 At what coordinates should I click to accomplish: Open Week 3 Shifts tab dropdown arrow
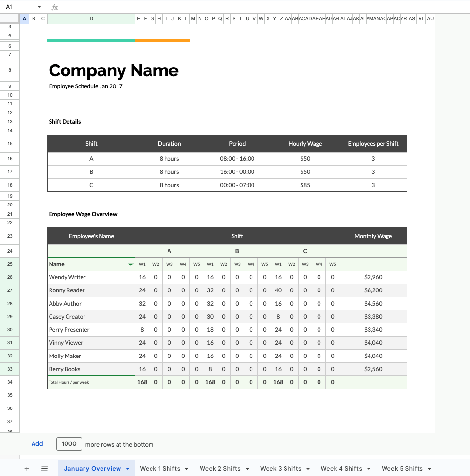[308, 469]
